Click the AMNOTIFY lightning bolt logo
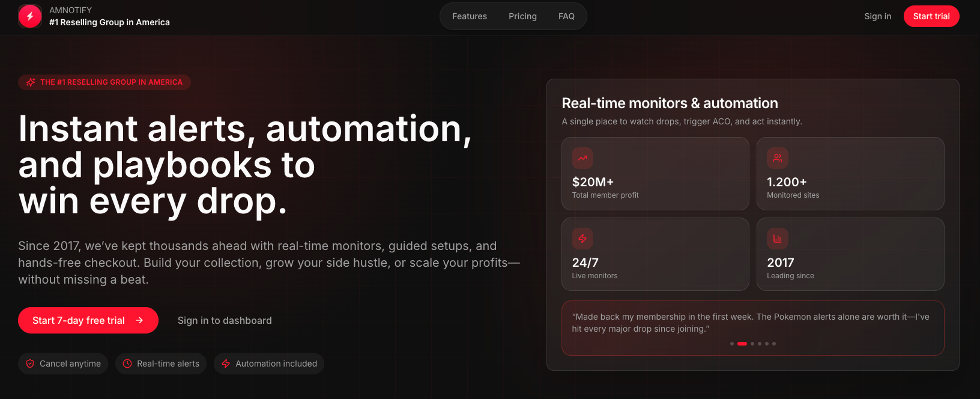980x399 pixels. 30,16
